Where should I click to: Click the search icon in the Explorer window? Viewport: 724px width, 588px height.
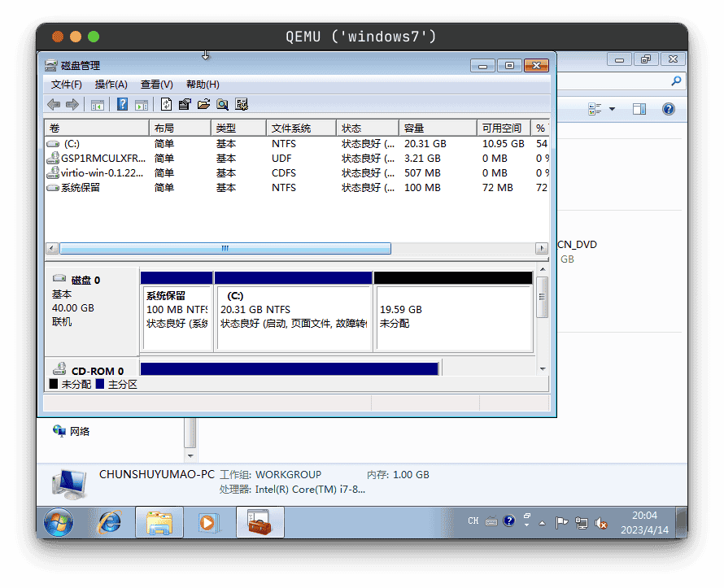click(676, 81)
